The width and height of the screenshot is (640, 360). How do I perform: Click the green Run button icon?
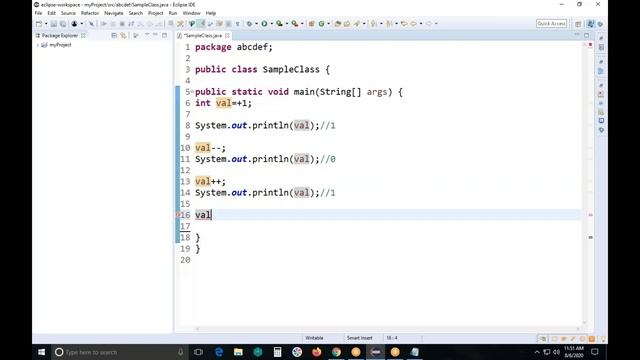coord(264,24)
